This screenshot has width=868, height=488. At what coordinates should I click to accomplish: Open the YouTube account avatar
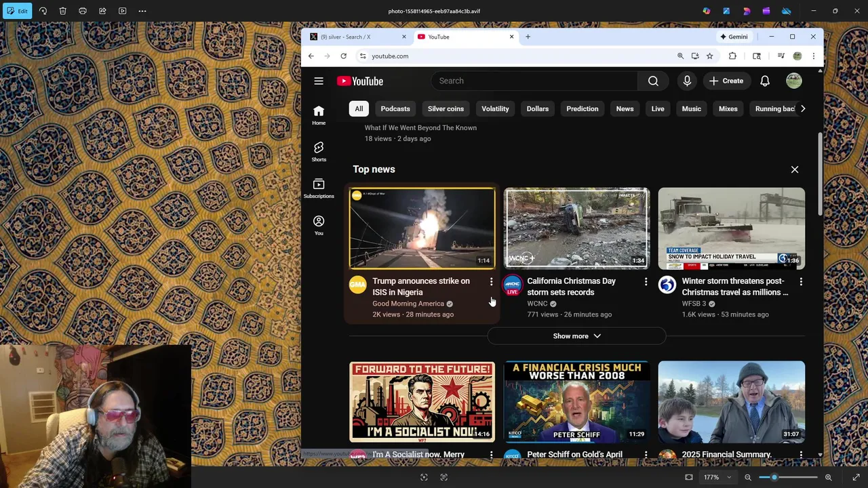[794, 81]
